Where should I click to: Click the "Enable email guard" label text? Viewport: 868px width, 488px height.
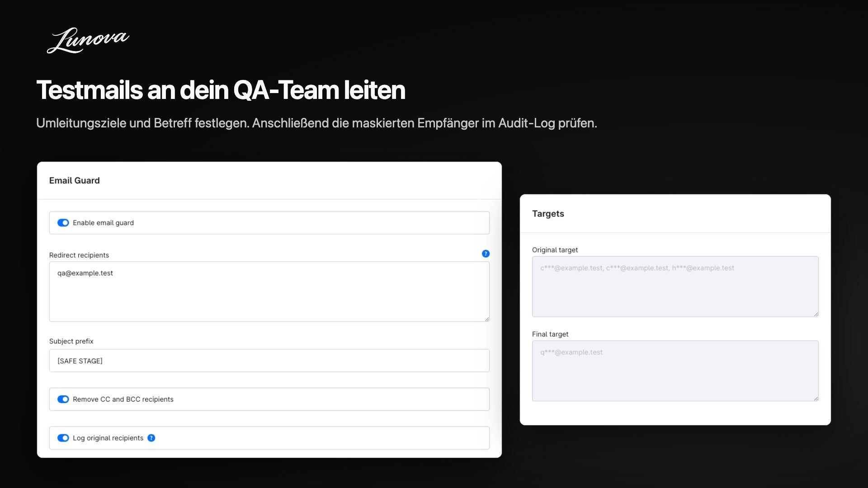click(103, 223)
